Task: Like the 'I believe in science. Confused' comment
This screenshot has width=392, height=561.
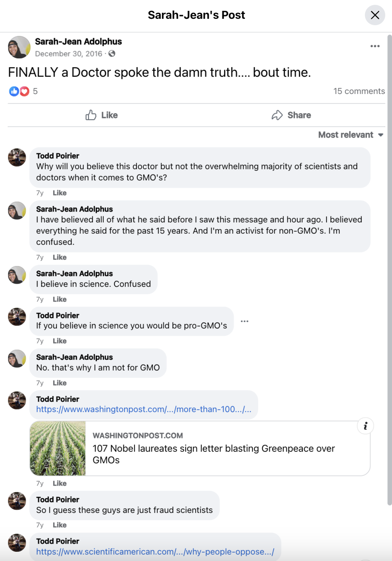Action: click(x=60, y=299)
